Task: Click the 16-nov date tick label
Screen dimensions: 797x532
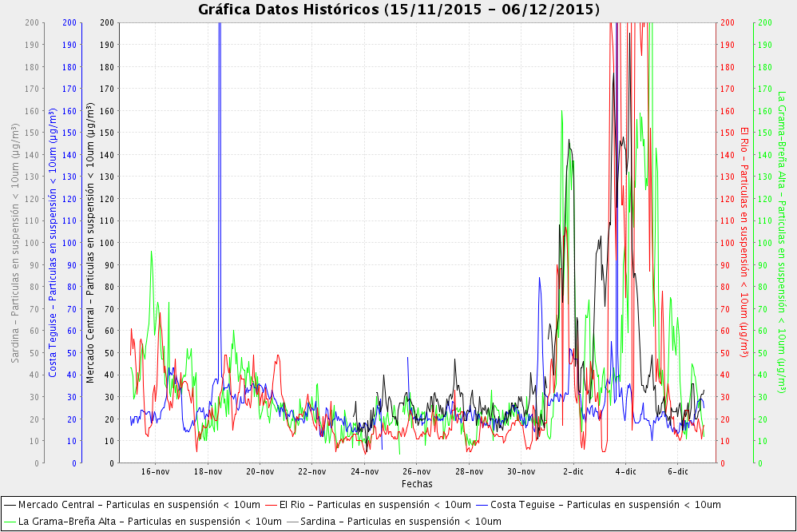Action: tap(155, 472)
